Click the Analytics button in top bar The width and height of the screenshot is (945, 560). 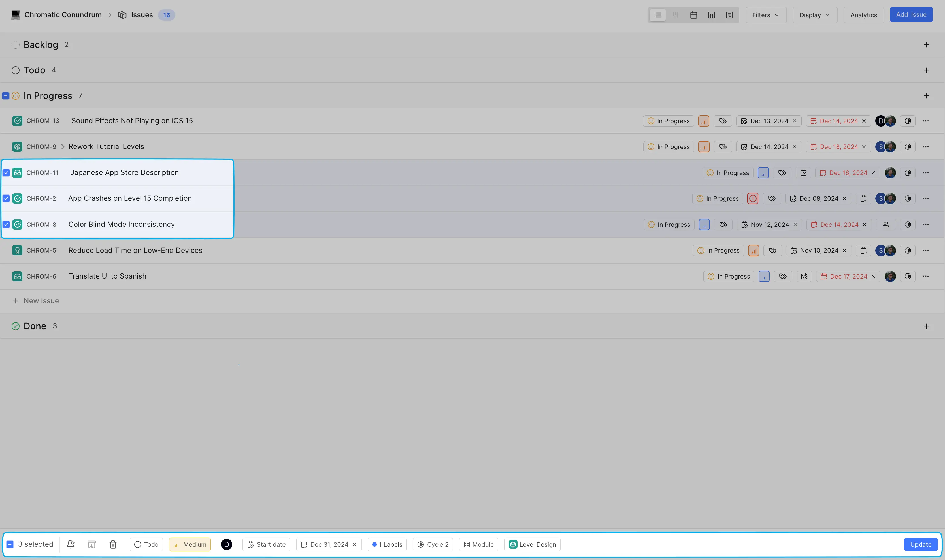click(864, 14)
